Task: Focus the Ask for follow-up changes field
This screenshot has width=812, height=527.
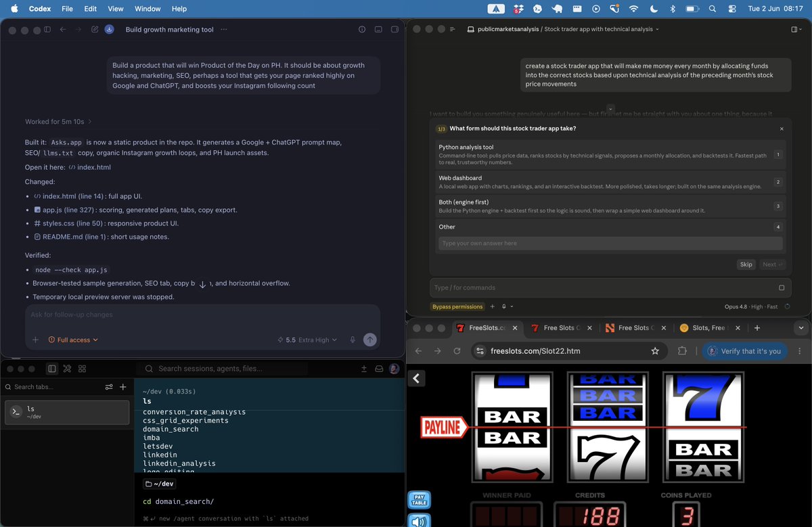Action: click(x=202, y=315)
